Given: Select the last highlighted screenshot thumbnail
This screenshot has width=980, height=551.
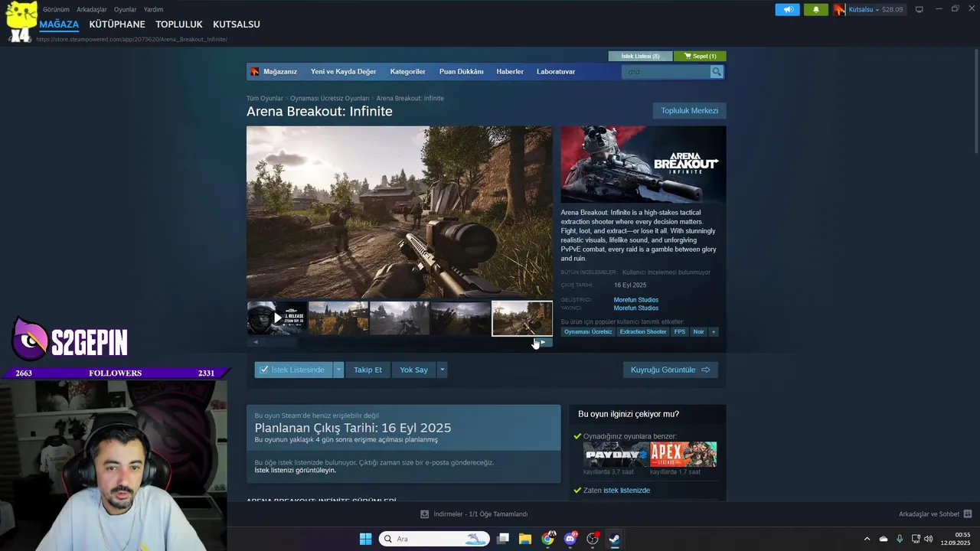Looking at the screenshot, I should (x=521, y=318).
